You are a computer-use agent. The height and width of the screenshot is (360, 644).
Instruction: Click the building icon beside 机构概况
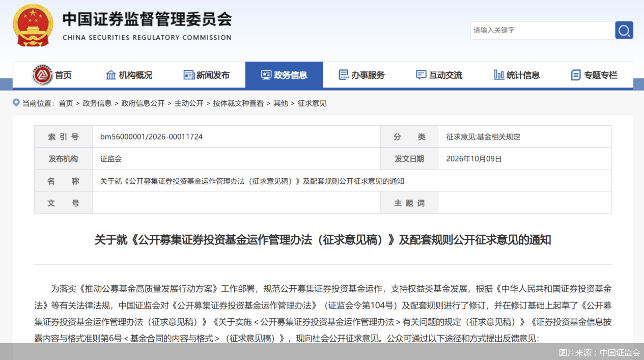111,75
